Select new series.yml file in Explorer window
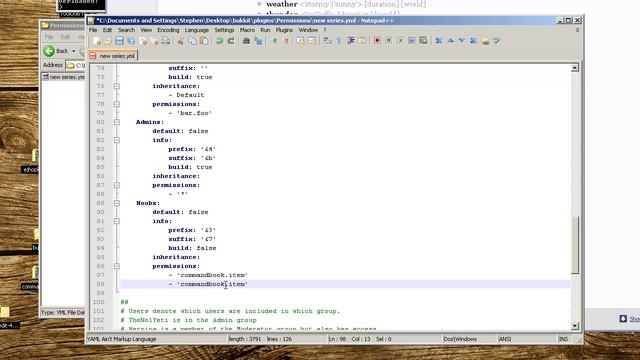 point(63,77)
